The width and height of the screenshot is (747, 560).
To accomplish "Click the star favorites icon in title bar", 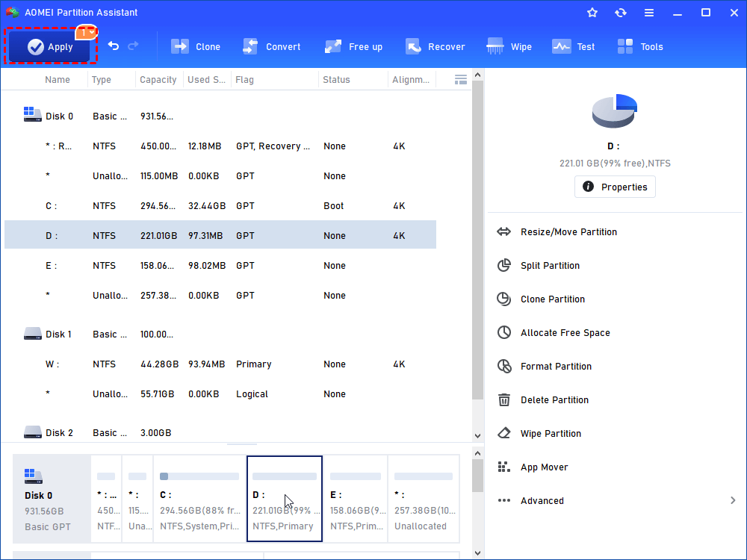I will [x=592, y=13].
